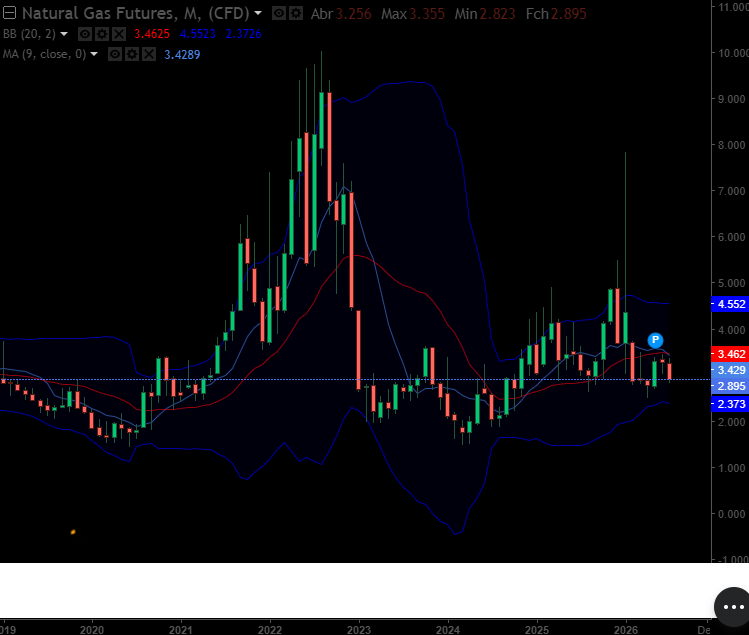Screen dimensions: 749x635
Task: Click the 2023 label on the time axis
Action: tap(359, 630)
